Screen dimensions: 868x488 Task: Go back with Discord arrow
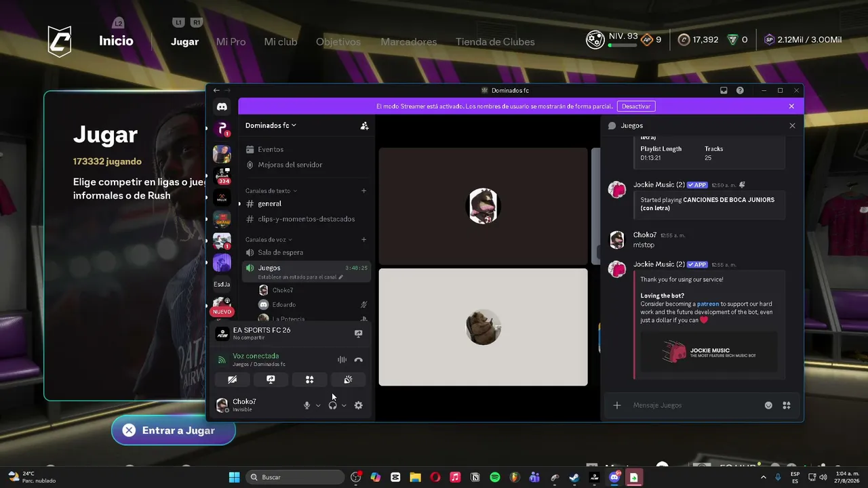click(216, 90)
